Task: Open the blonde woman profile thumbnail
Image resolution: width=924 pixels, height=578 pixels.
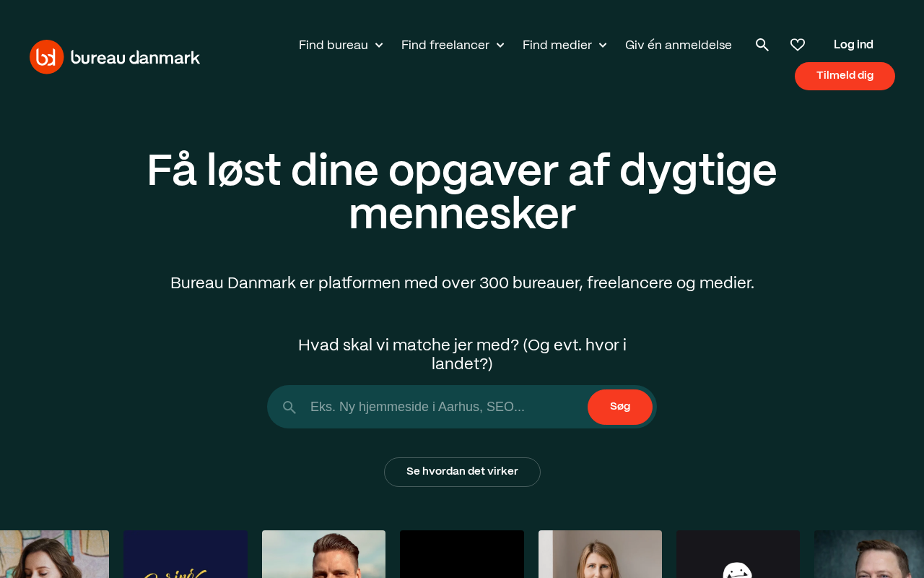Action: tap(600, 554)
